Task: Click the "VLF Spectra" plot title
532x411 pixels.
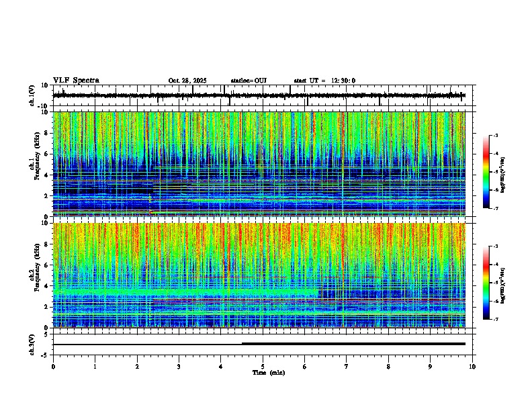Action: tap(76, 81)
